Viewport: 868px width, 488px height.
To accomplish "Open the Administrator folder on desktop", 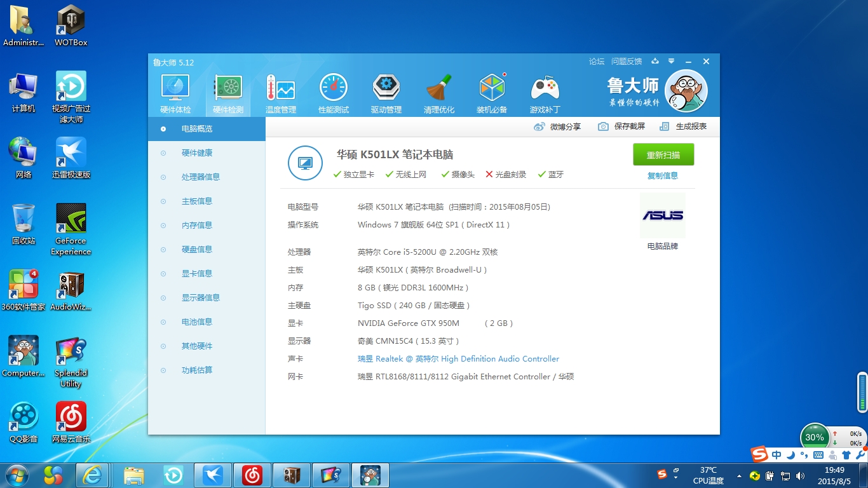I will pos(24,26).
